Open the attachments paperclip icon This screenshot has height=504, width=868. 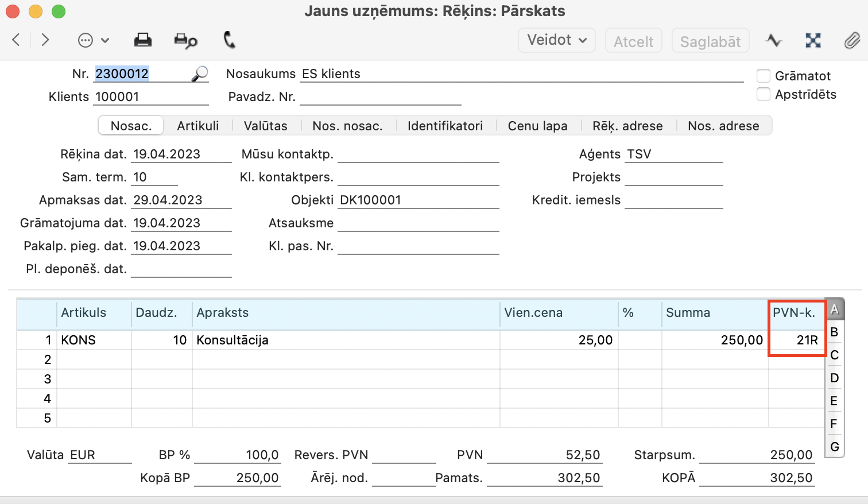coord(852,40)
